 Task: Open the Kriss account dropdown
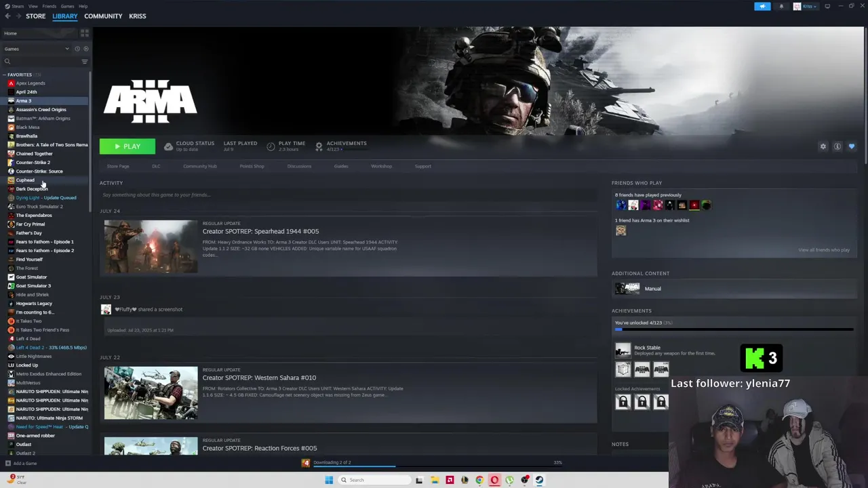click(806, 6)
